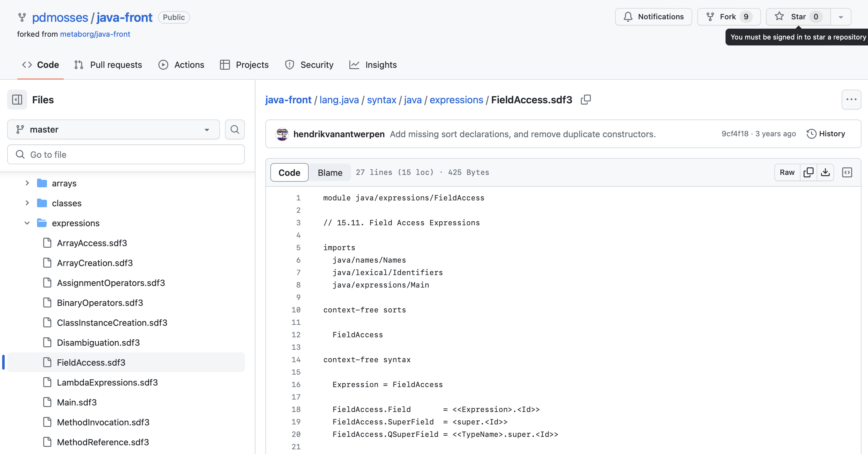Focus the Go to file input
The image size is (868, 454).
point(126,154)
